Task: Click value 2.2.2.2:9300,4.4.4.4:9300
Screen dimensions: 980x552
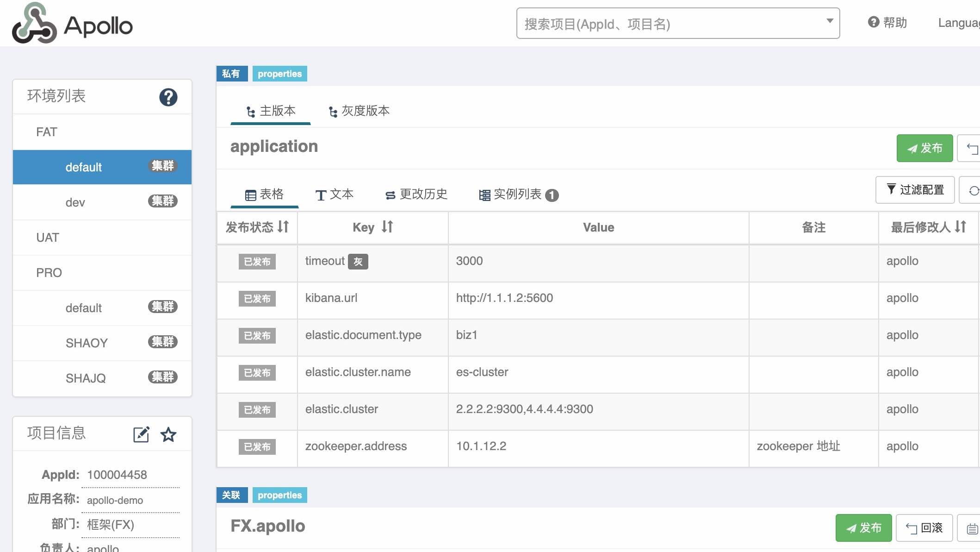Action: (x=524, y=409)
